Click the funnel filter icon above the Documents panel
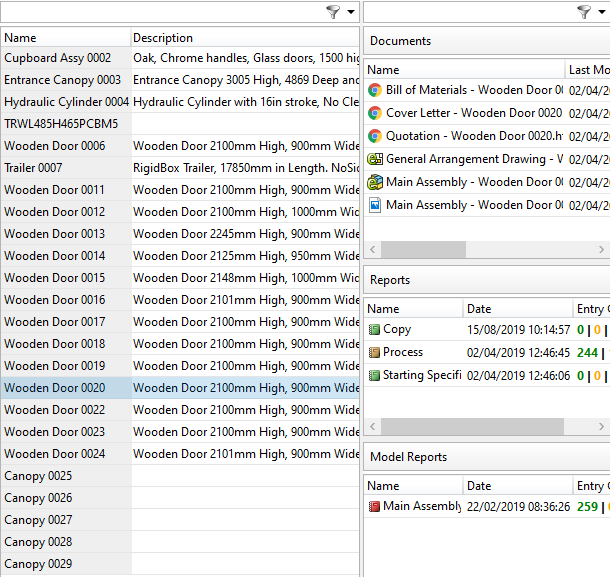The image size is (610, 577). 583,12
